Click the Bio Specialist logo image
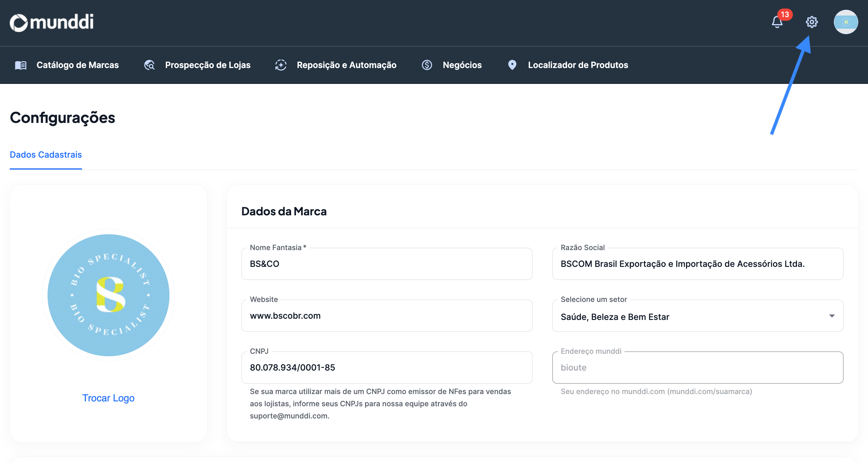 (x=108, y=296)
